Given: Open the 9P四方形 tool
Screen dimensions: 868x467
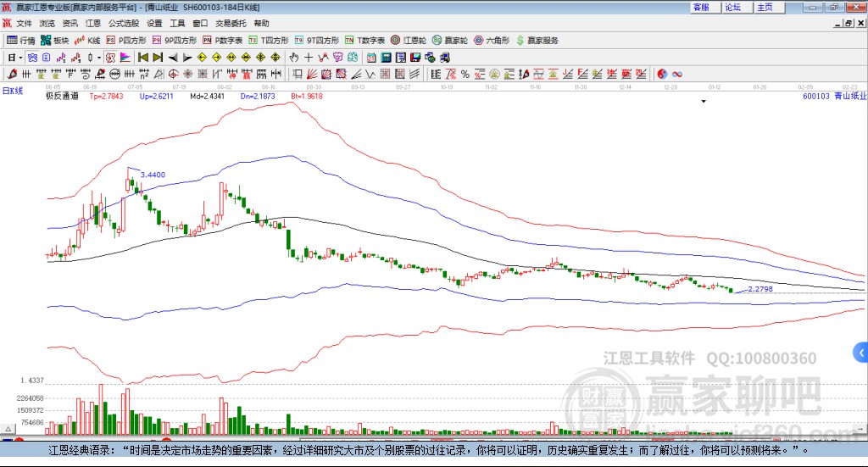Looking at the screenshot, I should (175, 41).
